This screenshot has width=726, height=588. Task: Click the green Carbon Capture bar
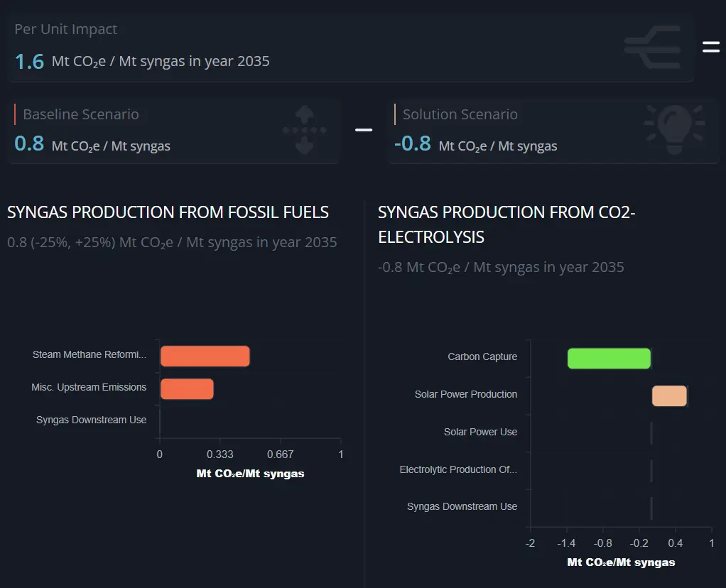(x=609, y=358)
